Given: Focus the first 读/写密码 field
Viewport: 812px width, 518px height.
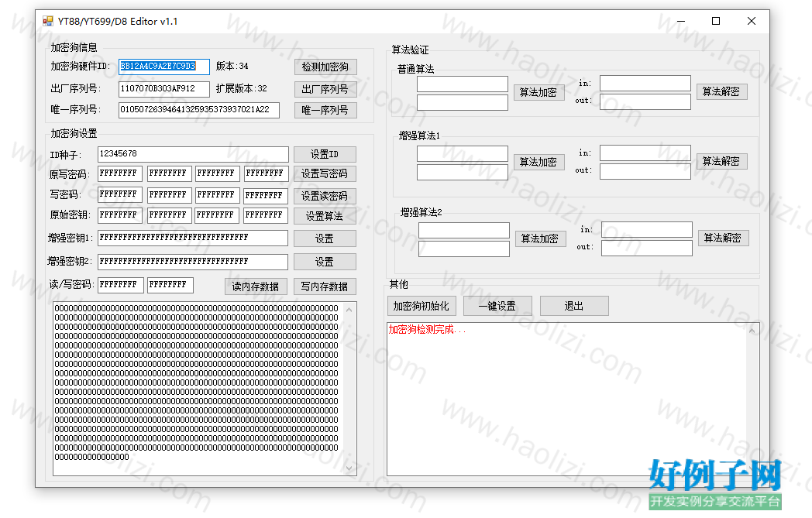Looking at the screenshot, I should 120,285.
